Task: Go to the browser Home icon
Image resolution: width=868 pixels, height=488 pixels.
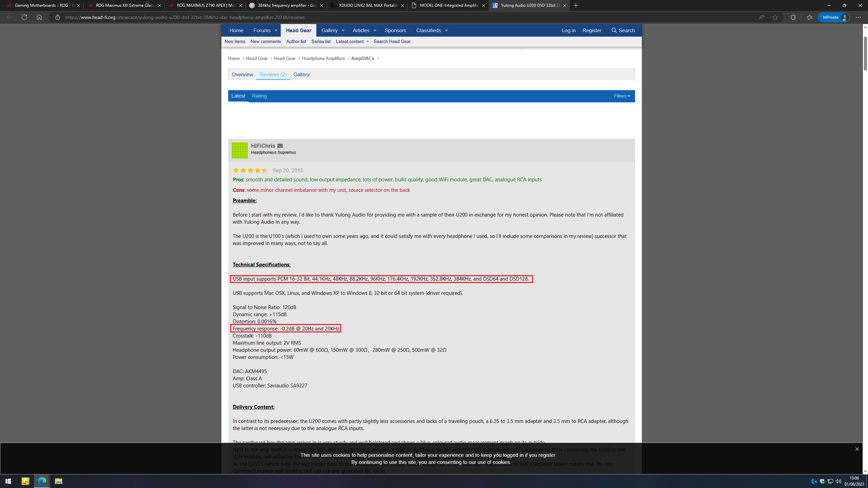Action: coord(39,17)
